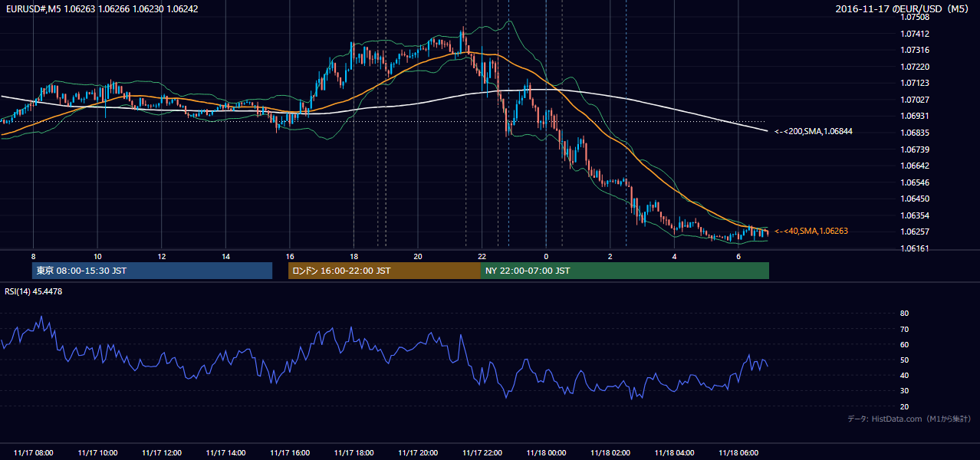Click the 11/17 16:00 time label

[x=290, y=453]
